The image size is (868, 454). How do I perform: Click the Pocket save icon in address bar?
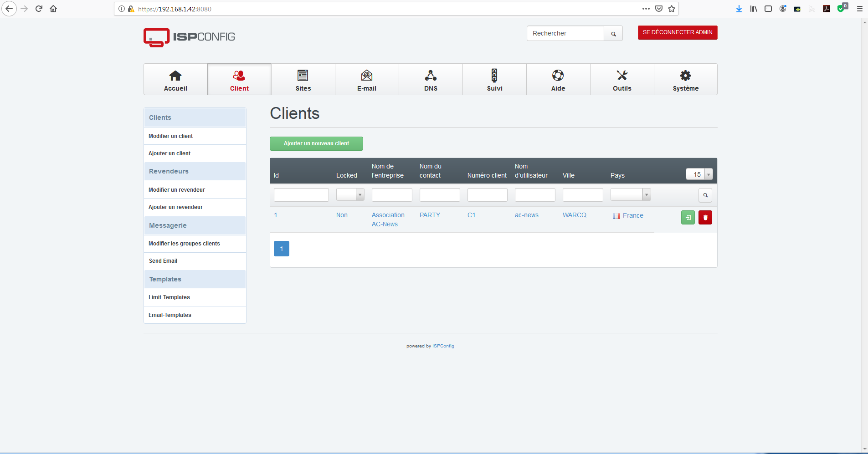[659, 9]
